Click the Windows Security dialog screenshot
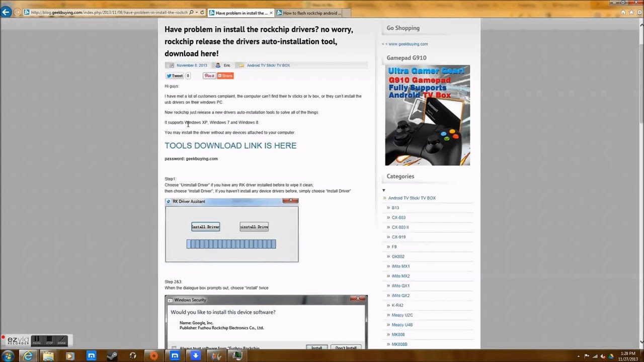 point(266,322)
